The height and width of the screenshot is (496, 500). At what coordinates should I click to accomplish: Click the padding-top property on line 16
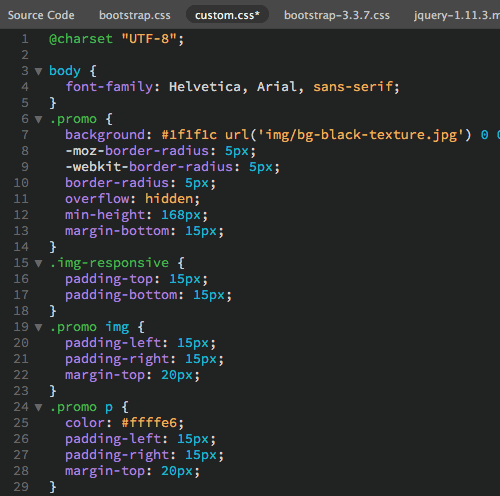pos(109,279)
